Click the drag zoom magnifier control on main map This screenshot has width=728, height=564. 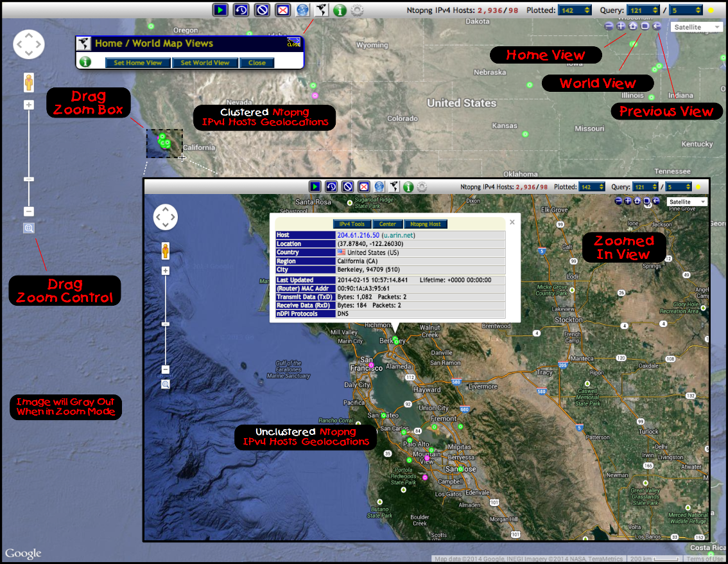click(x=29, y=228)
